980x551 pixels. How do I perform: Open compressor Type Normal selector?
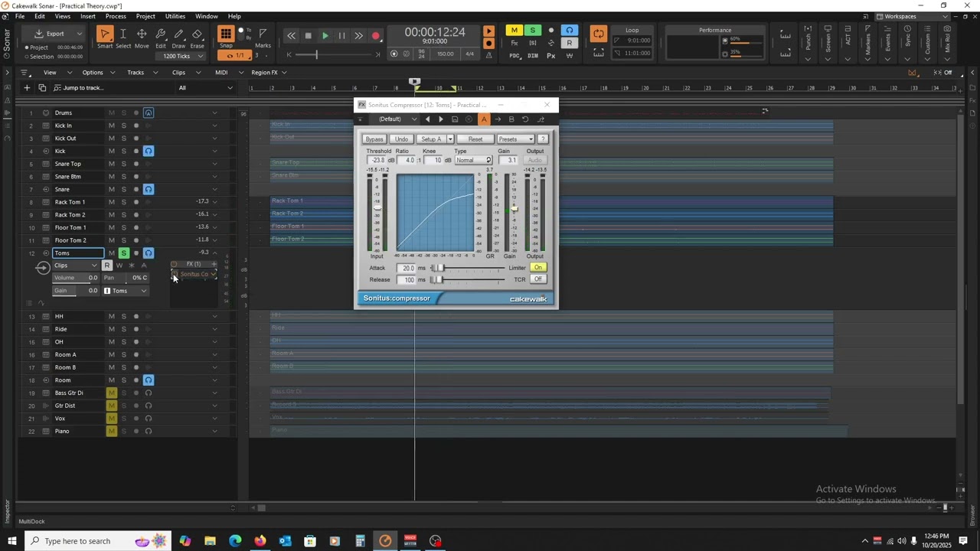click(473, 161)
